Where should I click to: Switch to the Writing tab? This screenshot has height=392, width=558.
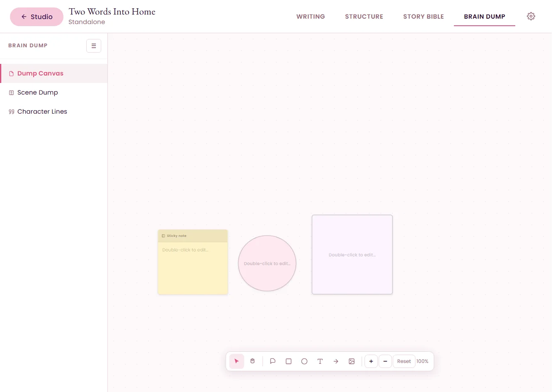tap(311, 17)
